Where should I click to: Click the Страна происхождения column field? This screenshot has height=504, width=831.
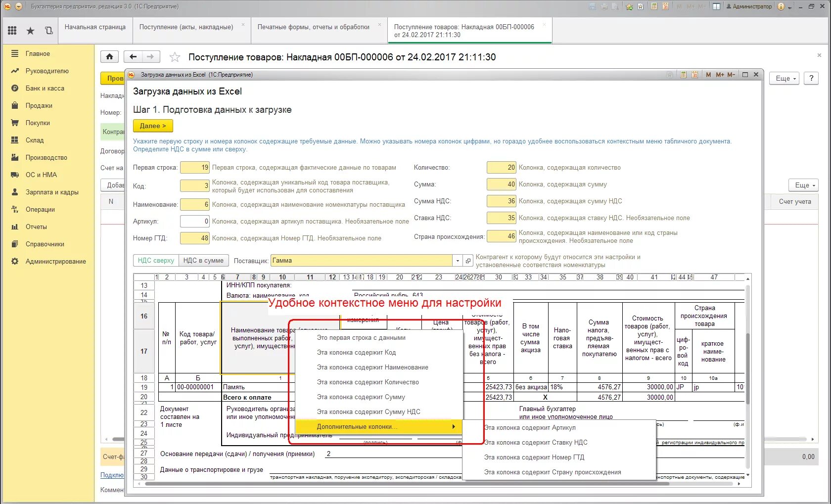pos(502,236)
